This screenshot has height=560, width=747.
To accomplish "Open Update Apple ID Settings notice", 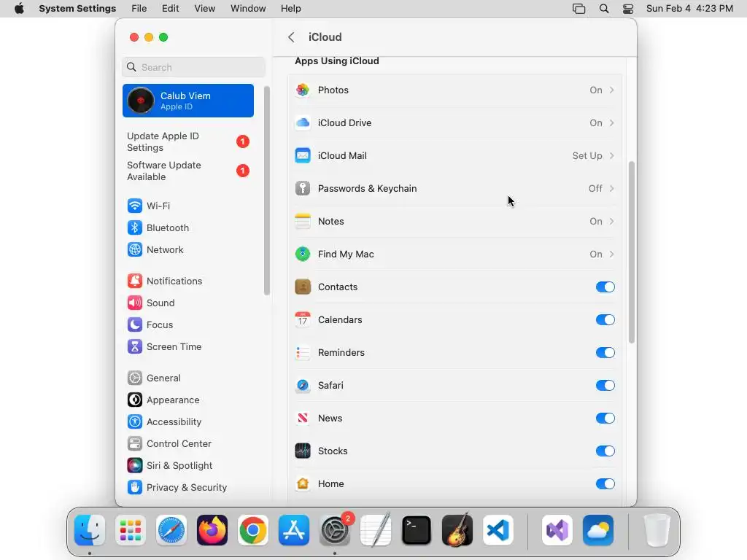I will tap(188, 142).
